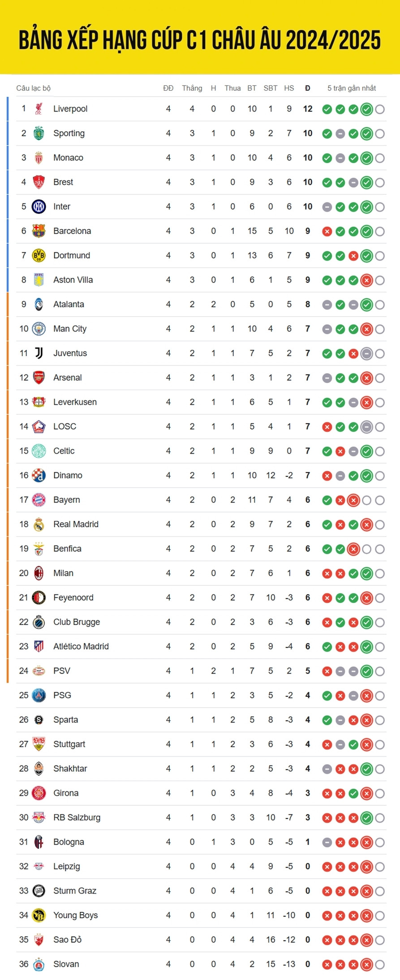Open the RB Salzburg team link
Screen dimensions: 400x980
(x=77, y=817)
